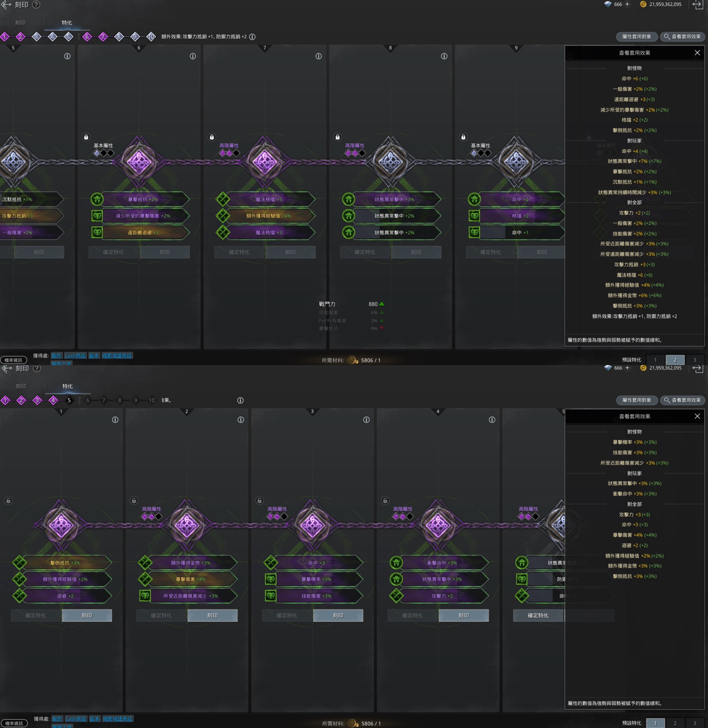Click the 戰鬥力 880 value

click(x=373, y=304)
